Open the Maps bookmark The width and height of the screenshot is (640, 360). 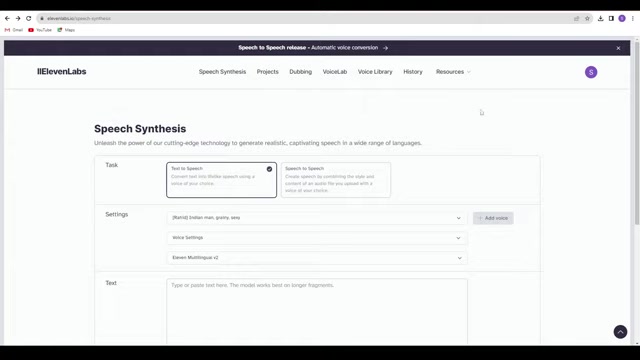pos(66,30)
